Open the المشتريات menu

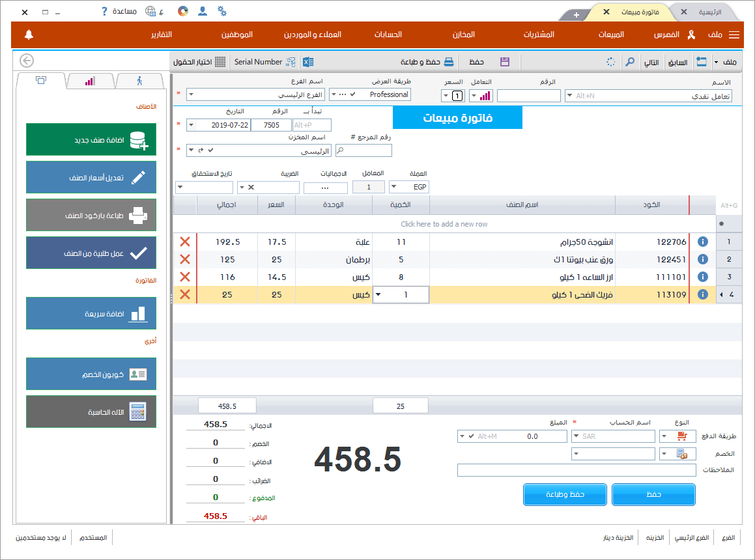click(539, 35)
